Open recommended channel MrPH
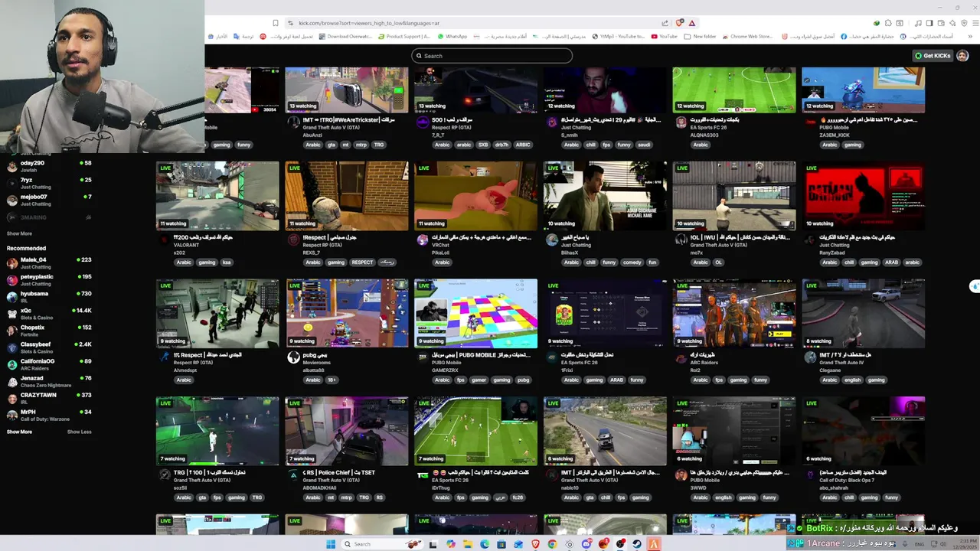The height and width of the screenshot is (551, 980). click(49, 414)
